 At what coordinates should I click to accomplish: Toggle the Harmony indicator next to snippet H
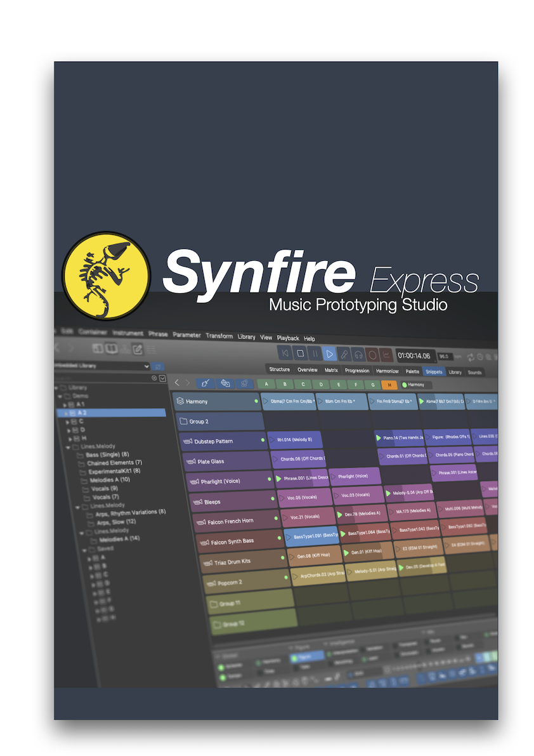[x=405, y=384]
